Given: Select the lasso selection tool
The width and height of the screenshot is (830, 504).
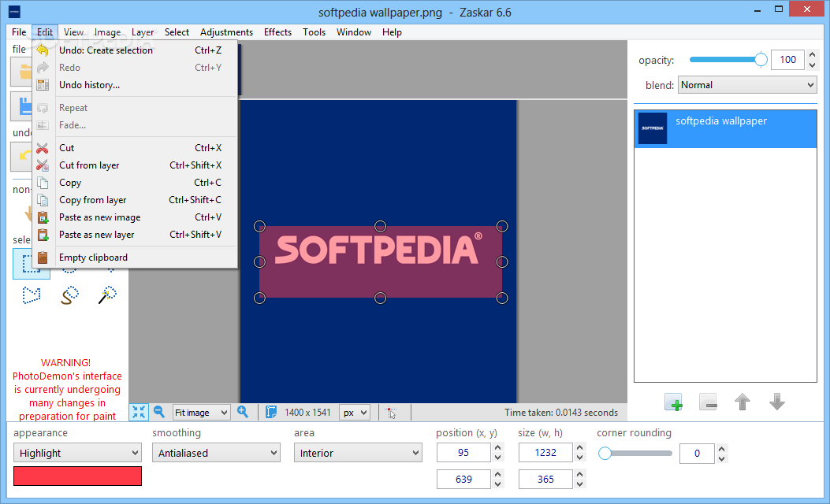Looking at the screenshot, I should 69,295.
